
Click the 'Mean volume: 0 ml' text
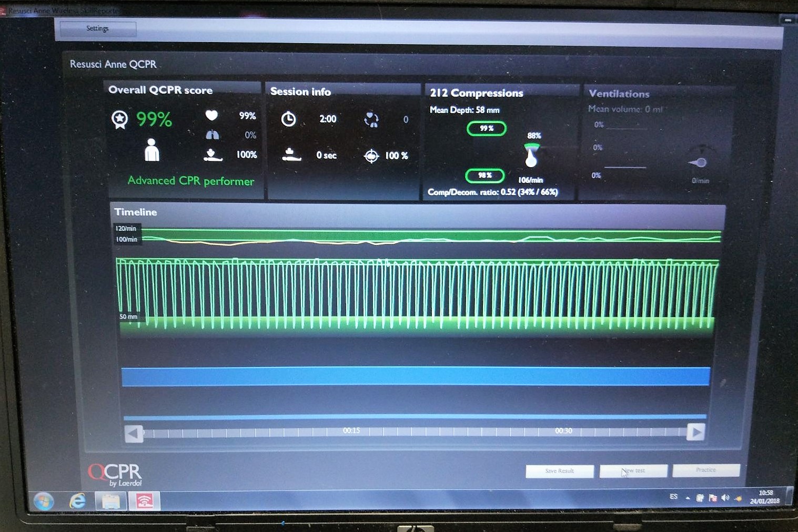[x=625, y=109]
